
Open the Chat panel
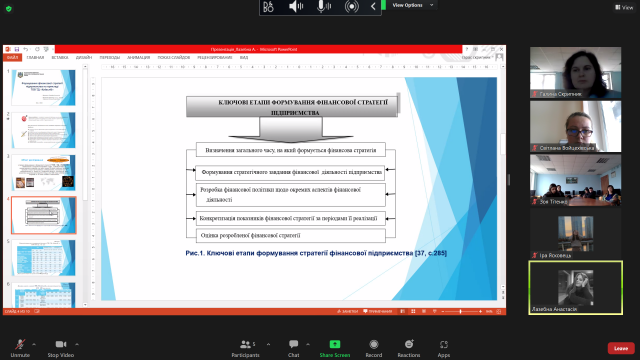(x=293, y=348)
